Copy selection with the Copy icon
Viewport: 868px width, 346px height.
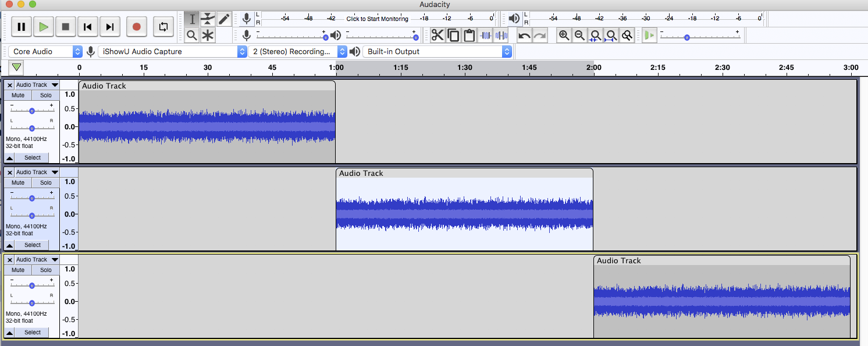(x=453, y=36)
